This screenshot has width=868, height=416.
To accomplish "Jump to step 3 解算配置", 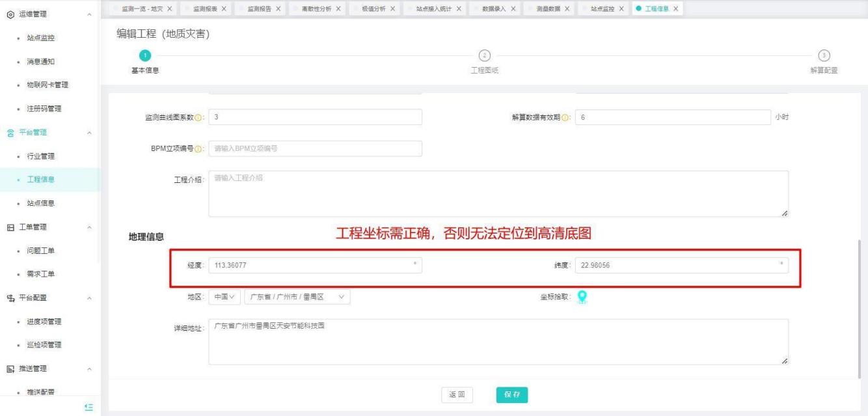I will point(824,55).
